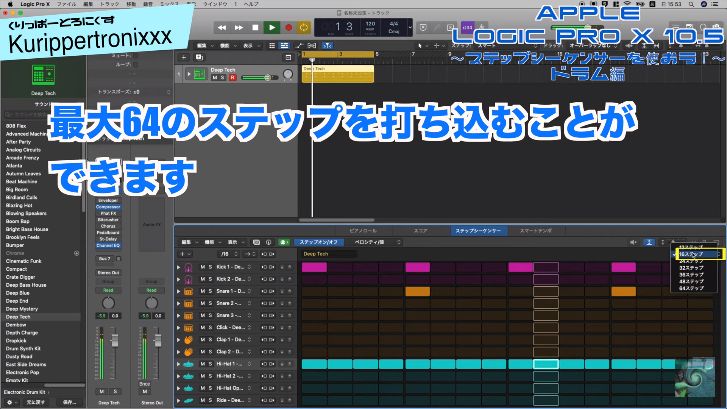Mute the Ride row
The width and height of the screenshot is (727, 409).
pyautogui.click(x=203, y=400)
